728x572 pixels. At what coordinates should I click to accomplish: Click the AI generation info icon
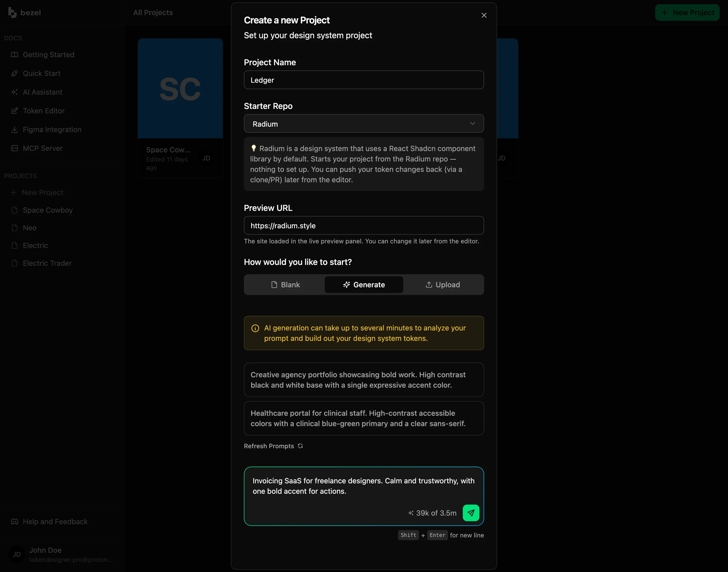point(255,328)
